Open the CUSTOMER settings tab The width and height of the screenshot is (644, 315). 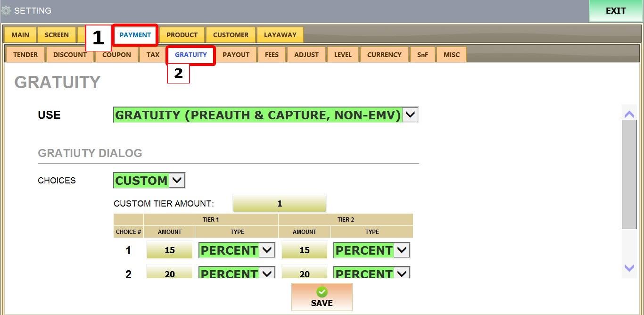click(231, 35)
